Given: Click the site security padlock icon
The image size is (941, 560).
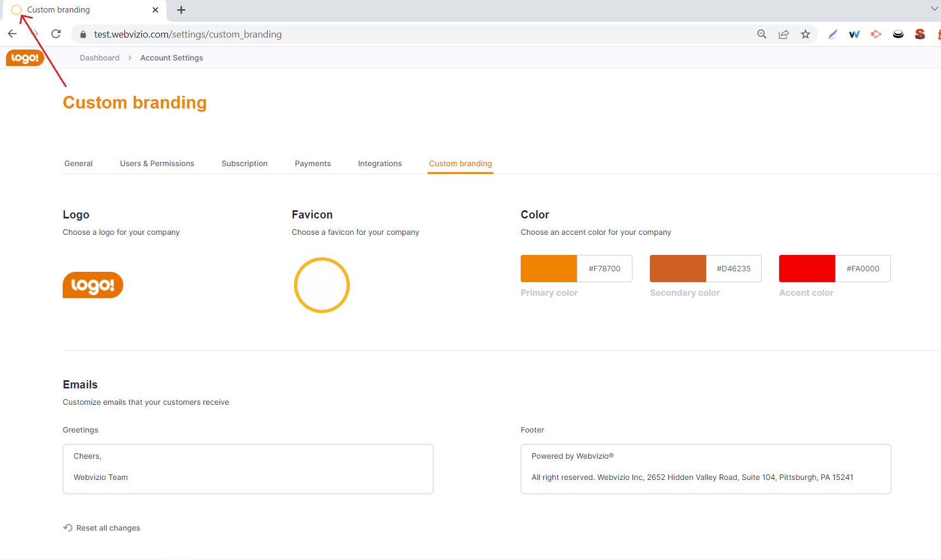Looking at the screenshot, I should pos(83,34).
